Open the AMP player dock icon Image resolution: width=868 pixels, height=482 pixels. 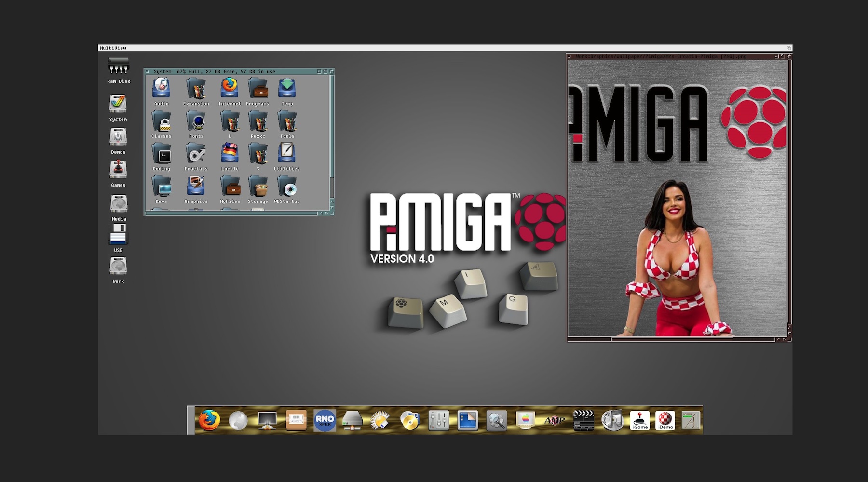555,420
